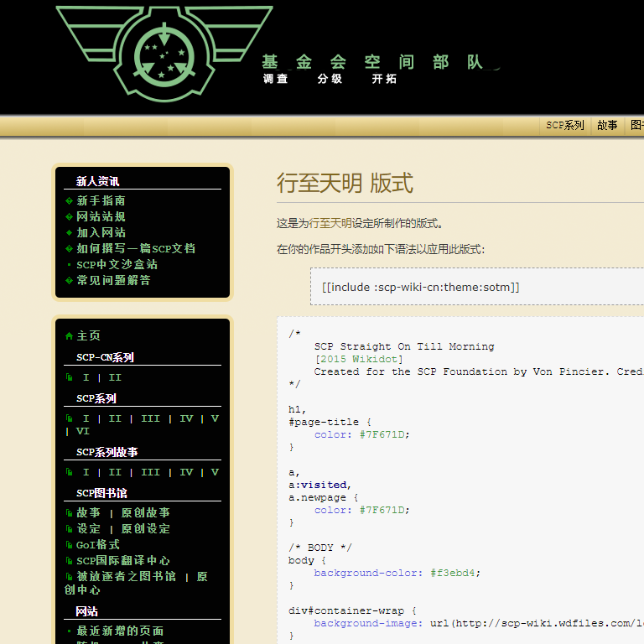The height and width of the screenshot is (644, 644).
Task: Click the document icon before 故事 in SCP图书馆
Action: click(x=69, y=513)
